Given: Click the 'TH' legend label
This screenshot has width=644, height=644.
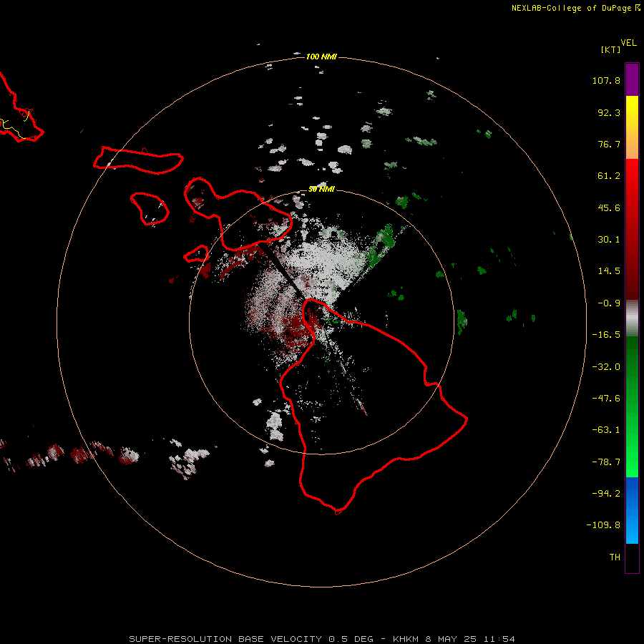Looking at the screenshot, I should [x=615, y=557].
